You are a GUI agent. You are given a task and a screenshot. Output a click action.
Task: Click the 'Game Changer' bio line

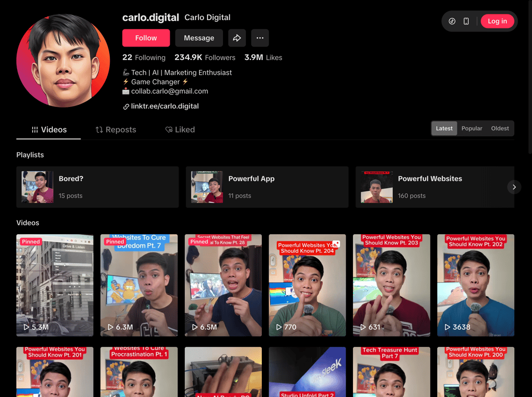click(155, 82)
